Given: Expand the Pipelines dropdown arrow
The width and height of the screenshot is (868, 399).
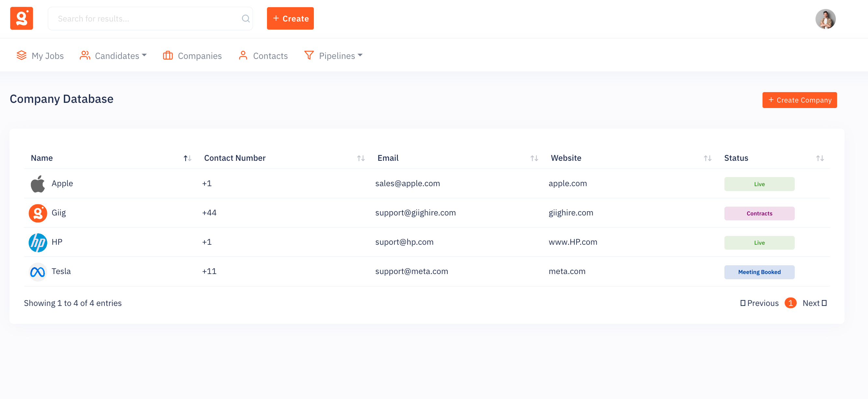Looking at the screenshot, I should point(360,55).
